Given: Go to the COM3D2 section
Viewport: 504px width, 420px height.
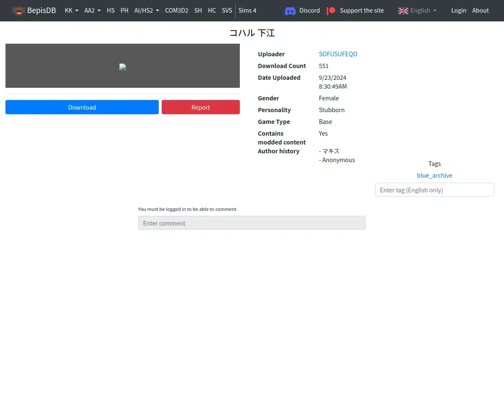Looking at the screenshot, I should click(176, 10).
